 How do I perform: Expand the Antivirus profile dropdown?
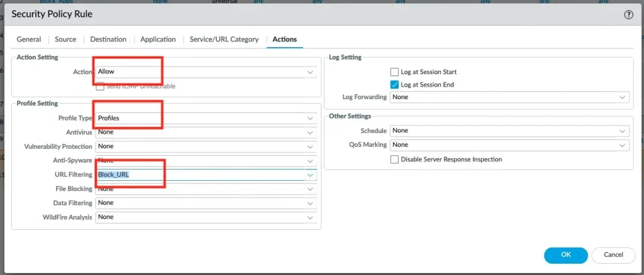[x=310, y=132]
